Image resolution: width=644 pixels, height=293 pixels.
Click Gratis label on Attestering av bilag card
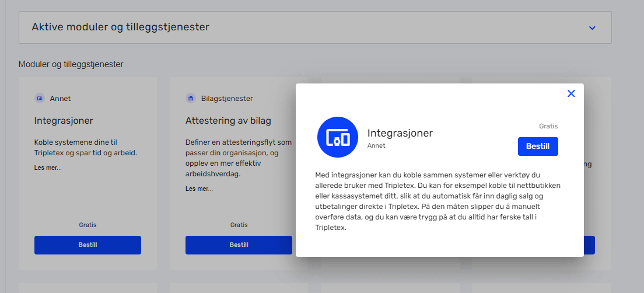tap(239, 225)
